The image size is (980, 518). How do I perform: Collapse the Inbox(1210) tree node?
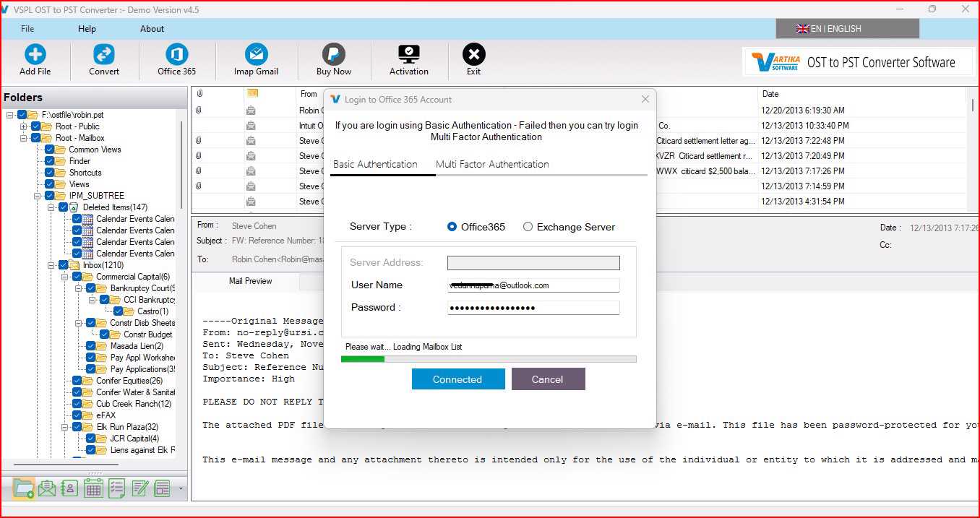51,265
